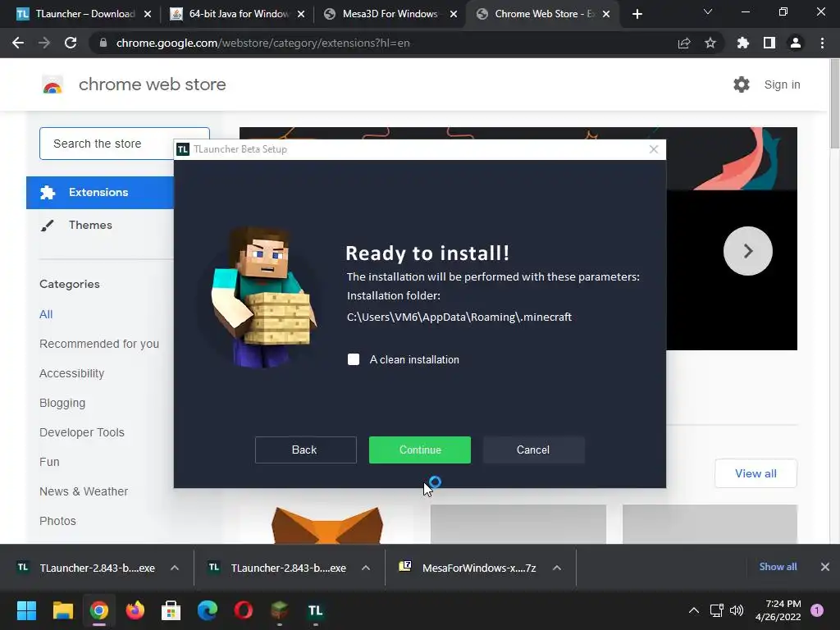
Task: Close the TLauncher Beta Setup dialog
Action: coord(654,149)
